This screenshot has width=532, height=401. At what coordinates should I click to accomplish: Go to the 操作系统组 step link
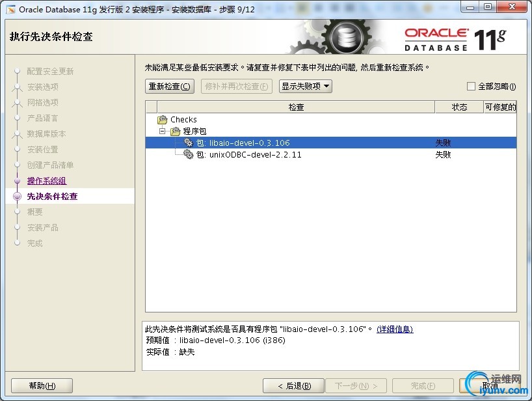(47, 180)
